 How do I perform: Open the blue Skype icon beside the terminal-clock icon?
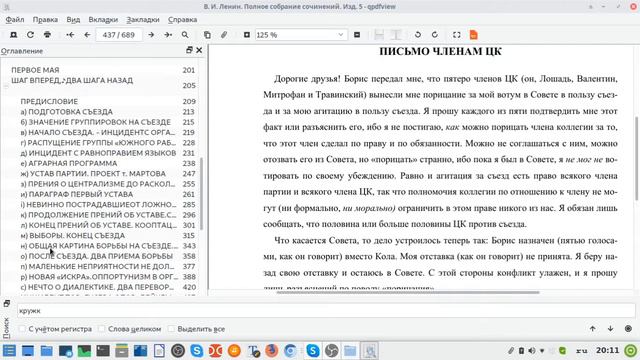point(197,351)
